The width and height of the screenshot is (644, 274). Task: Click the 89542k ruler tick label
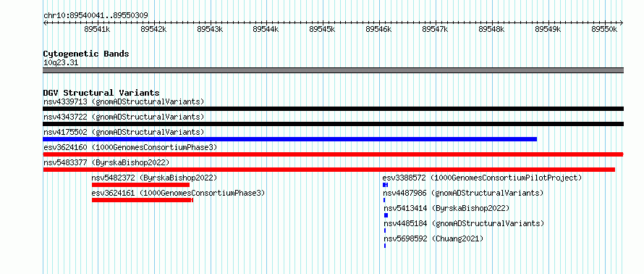pos(153,29)
